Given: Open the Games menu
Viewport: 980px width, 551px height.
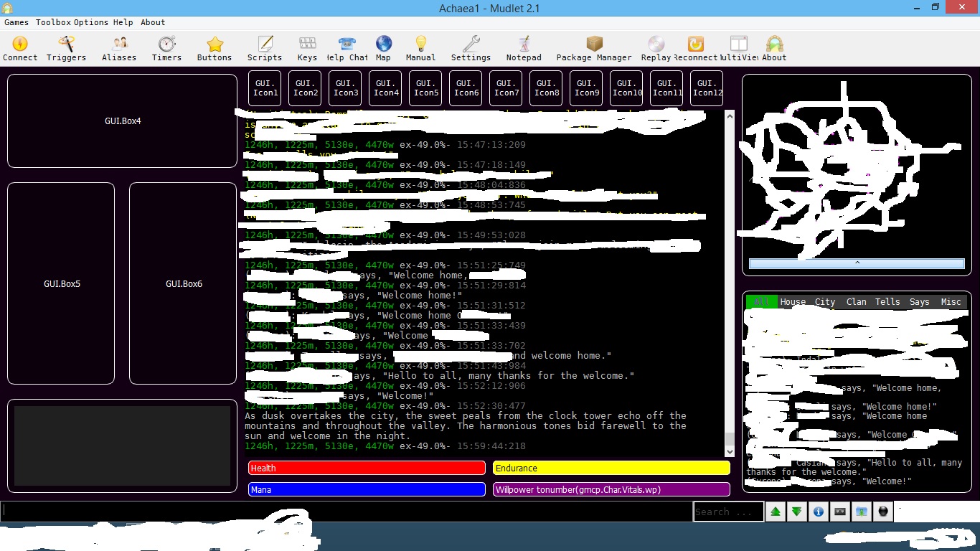Looking at the screenshot, I should click(17, 22).
